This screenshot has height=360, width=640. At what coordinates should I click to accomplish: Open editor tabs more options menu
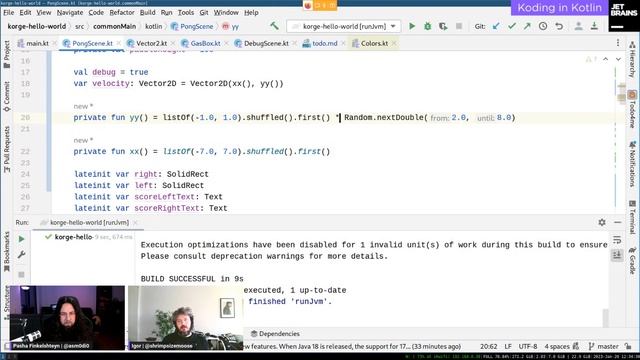[x=618, y=43]
